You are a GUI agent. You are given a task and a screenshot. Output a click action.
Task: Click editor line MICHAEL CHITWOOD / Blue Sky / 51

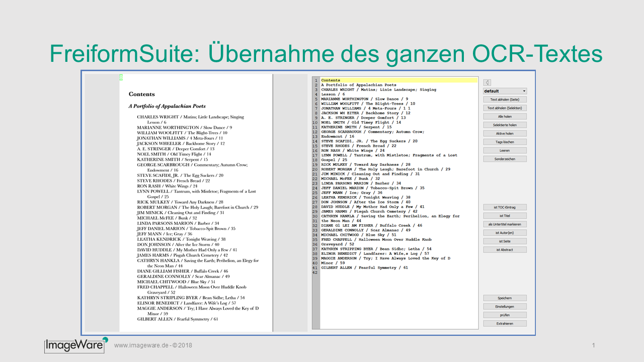point(359,235)
